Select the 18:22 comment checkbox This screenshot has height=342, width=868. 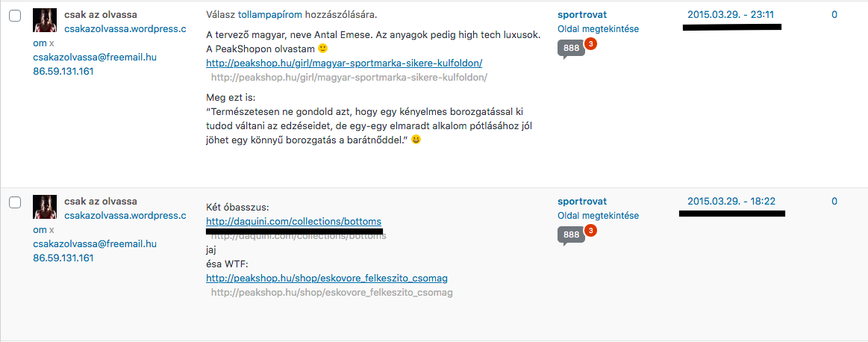(x=15, y=202)
